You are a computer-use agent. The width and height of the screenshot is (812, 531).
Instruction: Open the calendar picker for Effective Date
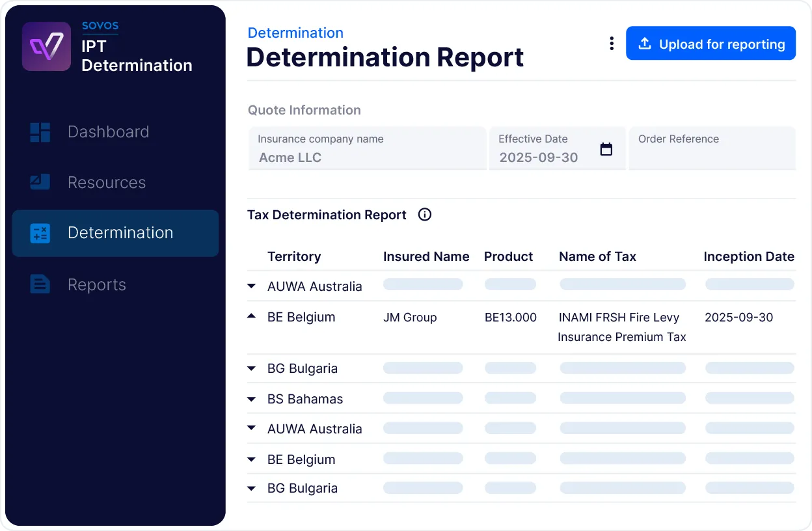point(606,150)
